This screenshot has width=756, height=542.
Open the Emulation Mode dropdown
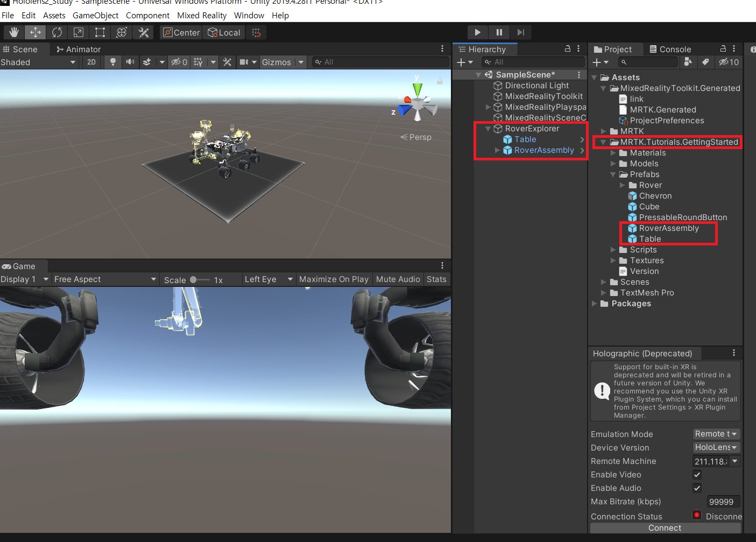(x=716, y=434)
